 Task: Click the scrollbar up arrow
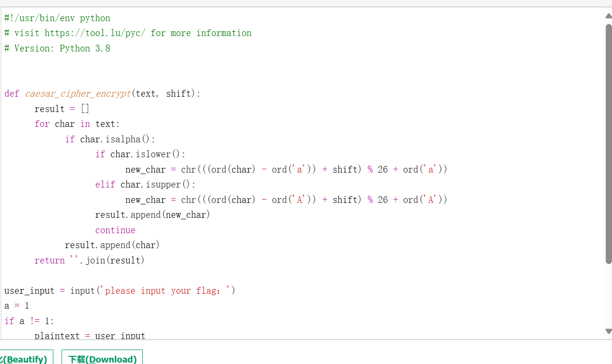[x=608, y=16]
